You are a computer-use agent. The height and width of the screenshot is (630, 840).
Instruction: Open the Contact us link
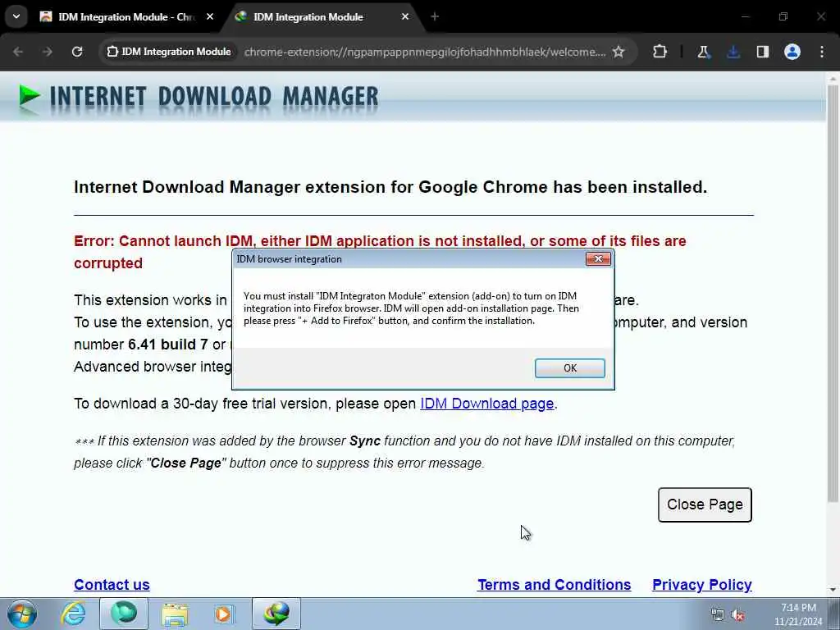[x=112, y=584]
